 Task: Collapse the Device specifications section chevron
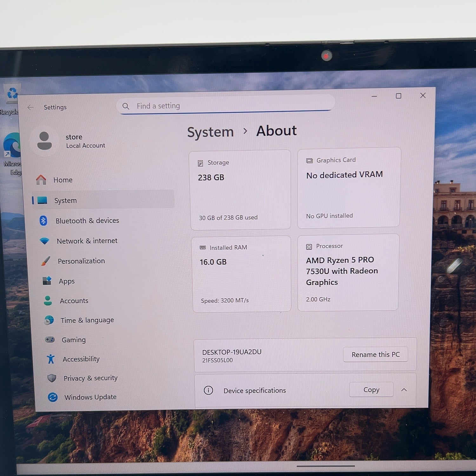[x=404, y=390]
